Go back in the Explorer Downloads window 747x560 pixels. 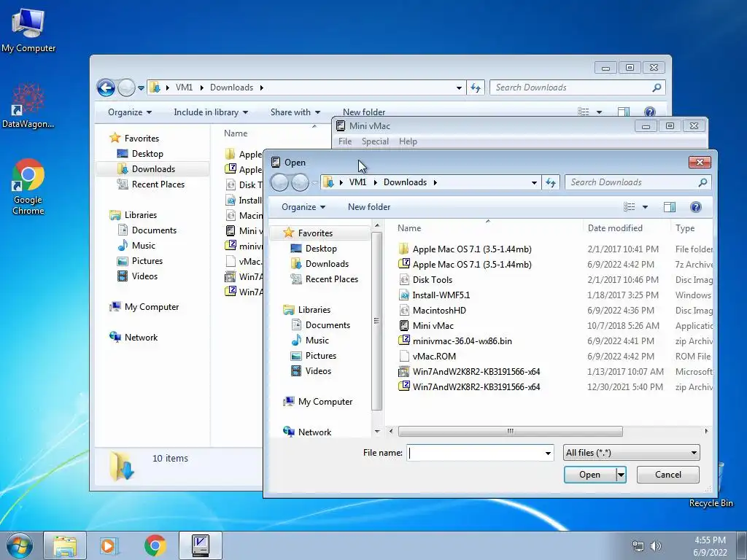(106, 87)
